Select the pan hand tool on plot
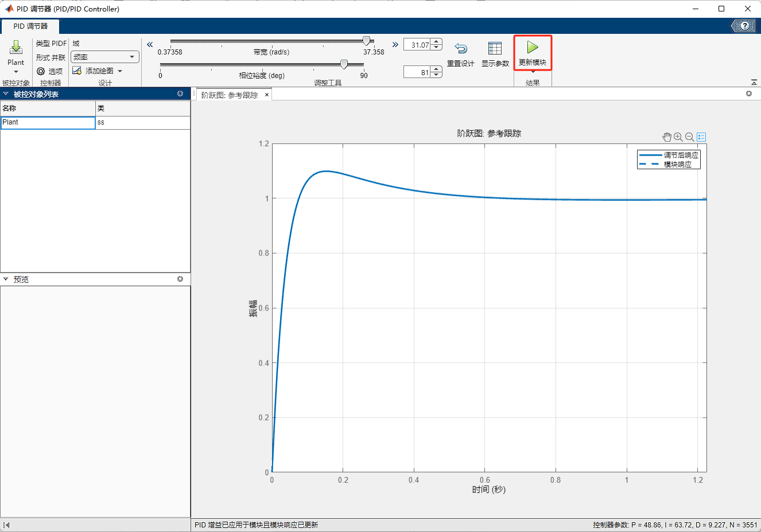Screen dimensions: 761x532 [667, 137]
